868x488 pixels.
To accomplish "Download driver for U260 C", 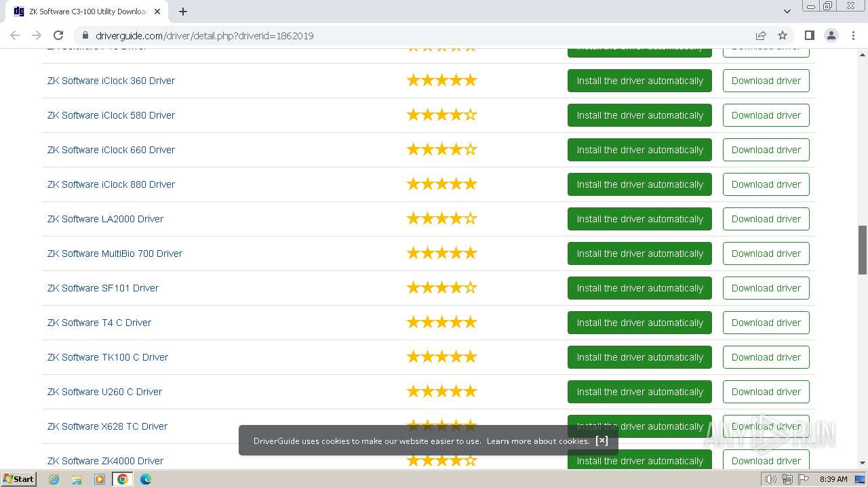I will [766, 392].
